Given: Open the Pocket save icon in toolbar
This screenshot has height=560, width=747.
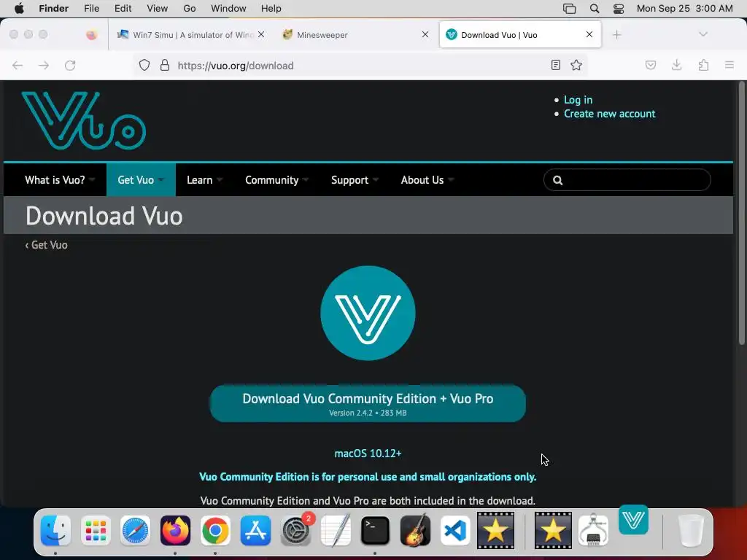Looking at the screenshot, I should [x=651, y=65].
